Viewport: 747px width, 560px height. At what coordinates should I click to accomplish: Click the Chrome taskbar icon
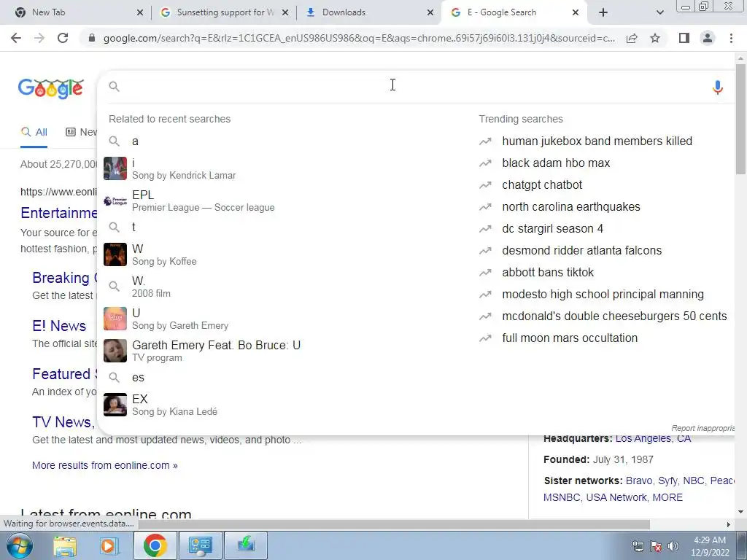coord(155,545)
